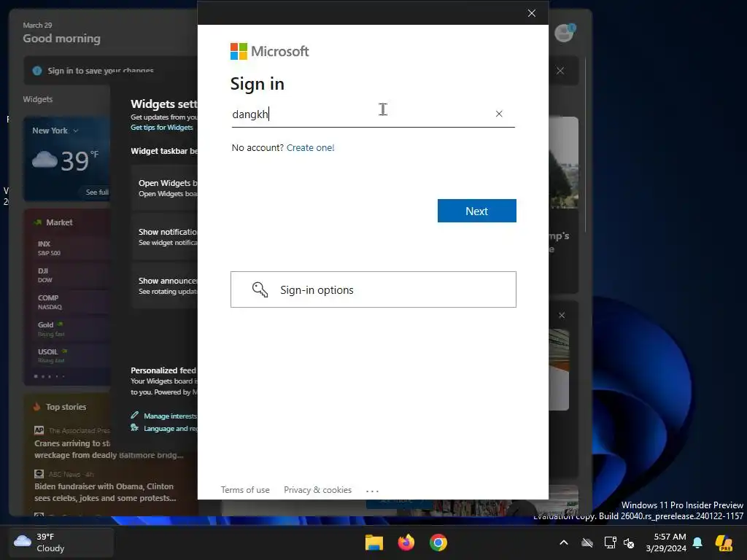
Task: Click the Market widget trend icon
Action: (x=38, y=222)
